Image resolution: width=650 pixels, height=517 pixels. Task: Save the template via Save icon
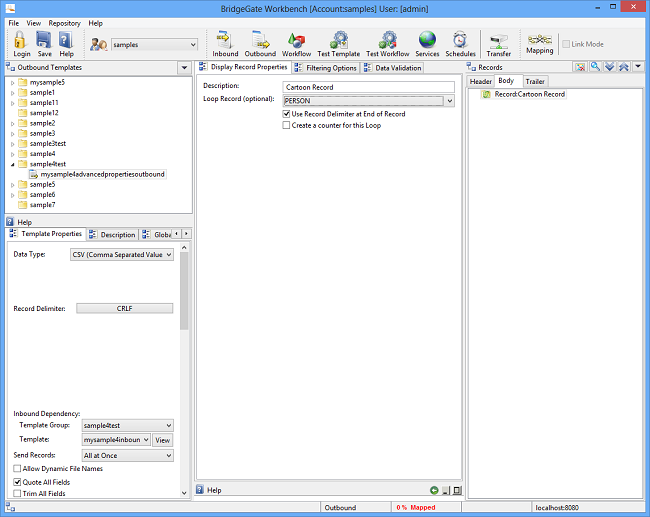pyautogui.click(x=44, y=40)
